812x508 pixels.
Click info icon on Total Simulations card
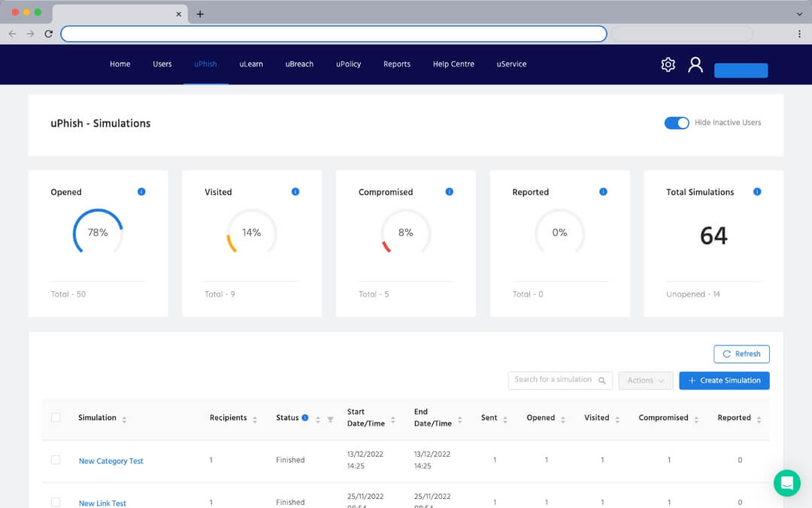(x=757, y=192)
